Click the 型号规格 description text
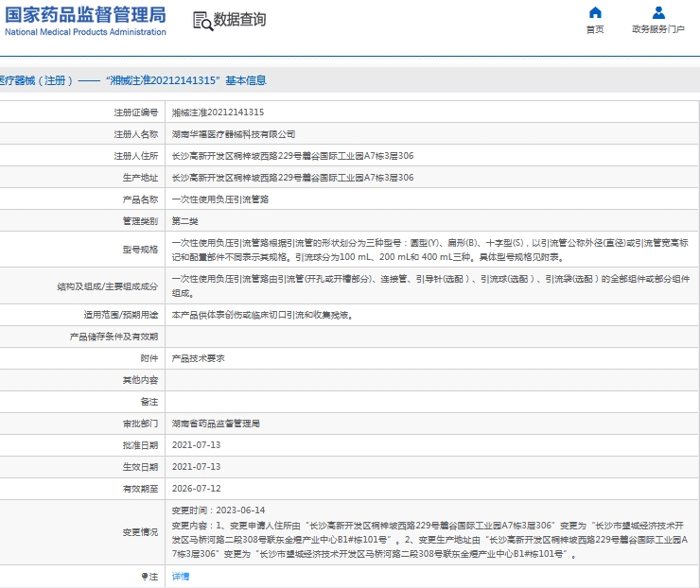The width and height of the screenshot is (700, 588). [430, 250]
